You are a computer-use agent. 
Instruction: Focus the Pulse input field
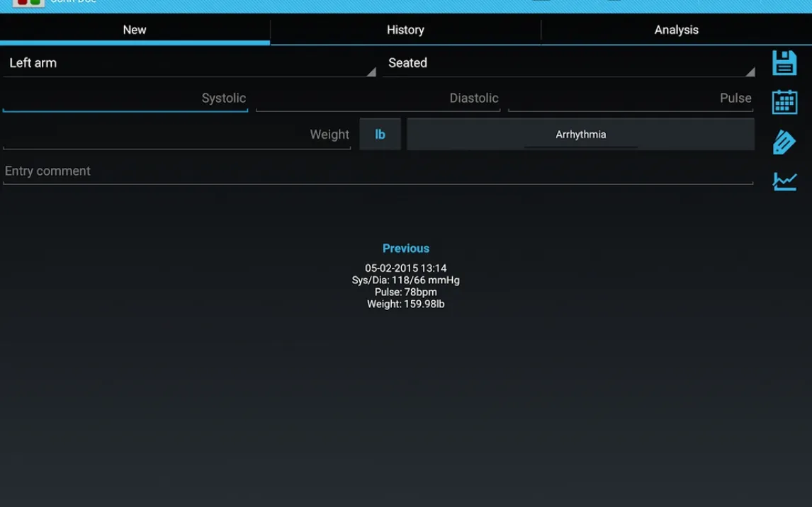point(630,98)
